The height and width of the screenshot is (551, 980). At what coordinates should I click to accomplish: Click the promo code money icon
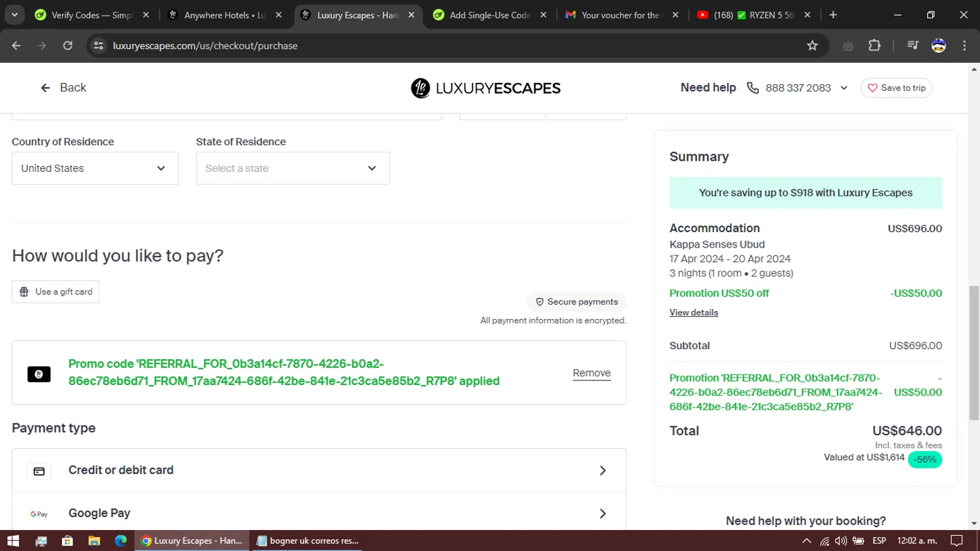pyautogui.click(x=39, y=374)
